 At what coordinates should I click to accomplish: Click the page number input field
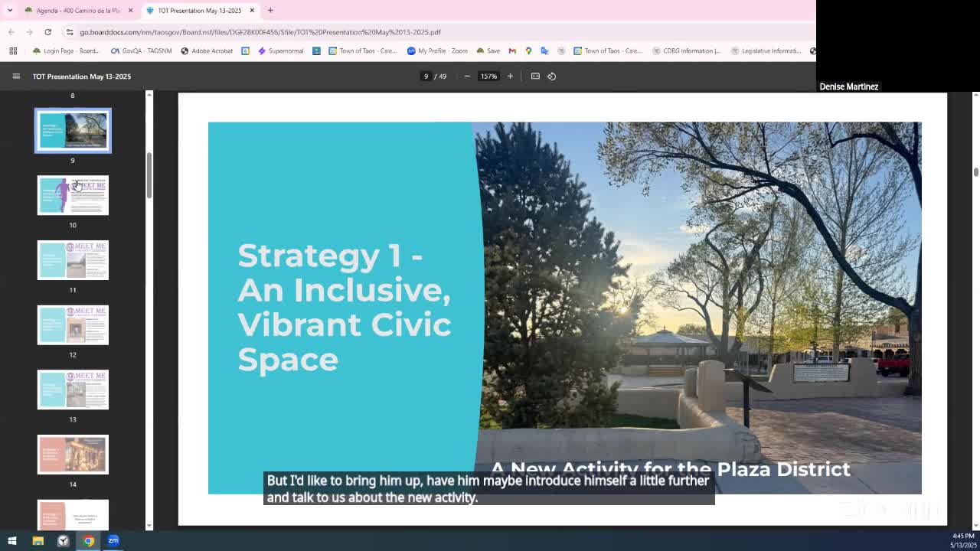click(426, 76)
